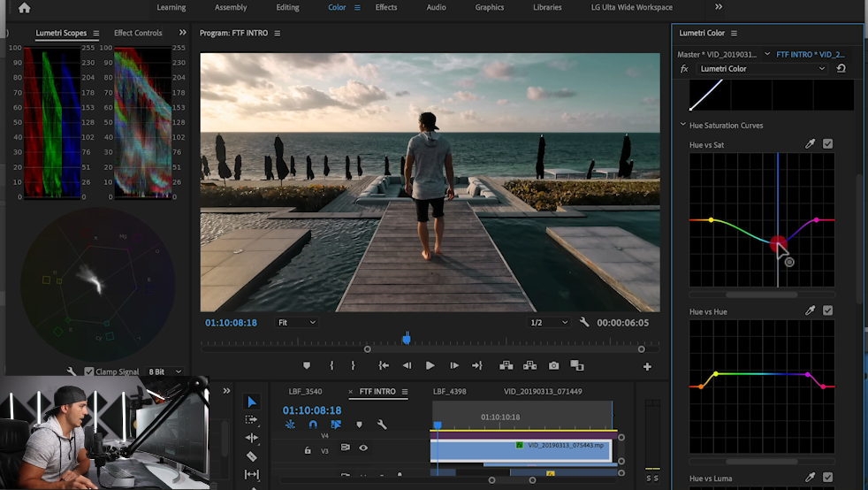
Task: Select the Razor tool
Action: coord(252,456)
